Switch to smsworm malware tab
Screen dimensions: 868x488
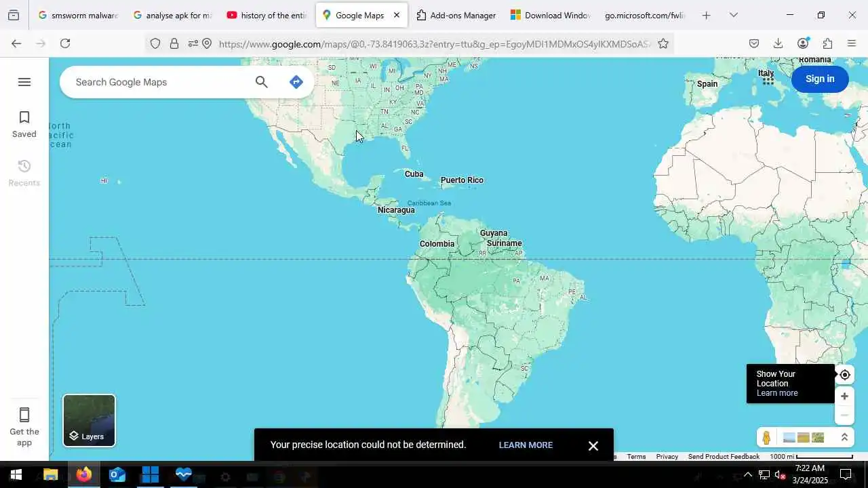79,15
